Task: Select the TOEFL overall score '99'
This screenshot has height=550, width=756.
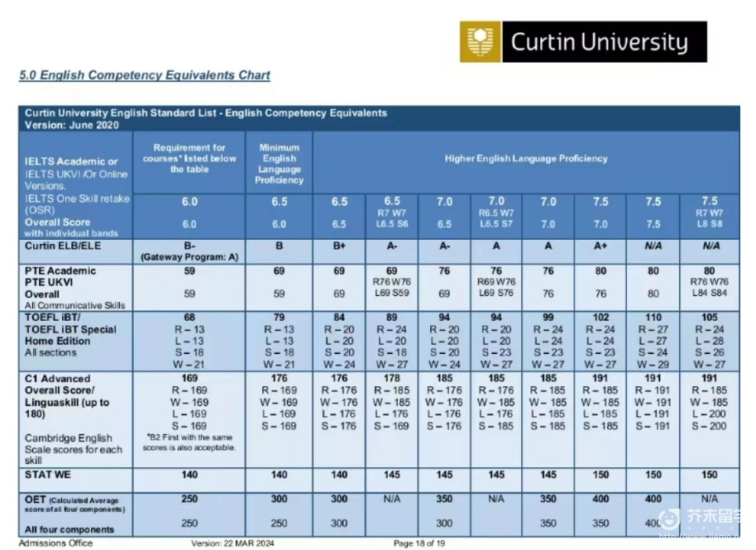Action: click(548, 317)
